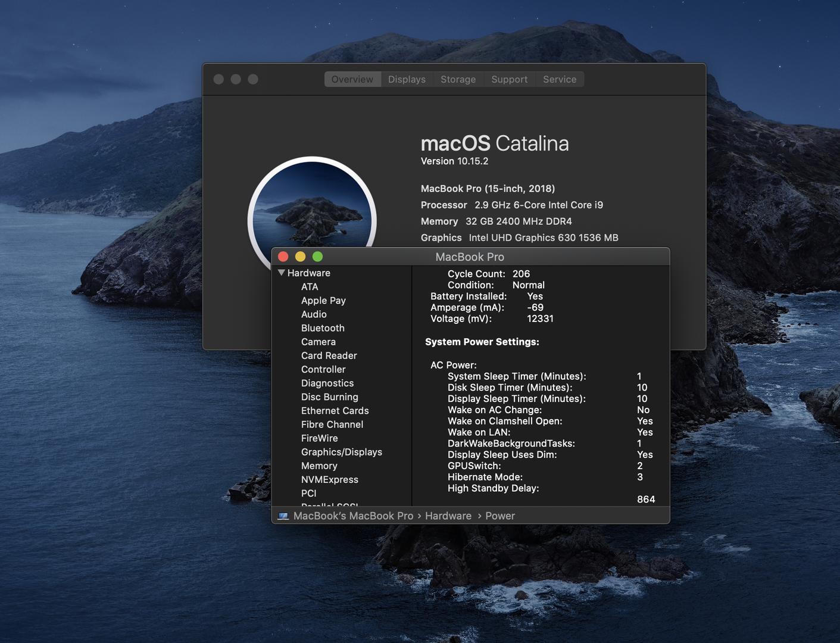Screen dimensions: 840x643
Task: Open the Storage tab
Action: [x=458, y=79]
